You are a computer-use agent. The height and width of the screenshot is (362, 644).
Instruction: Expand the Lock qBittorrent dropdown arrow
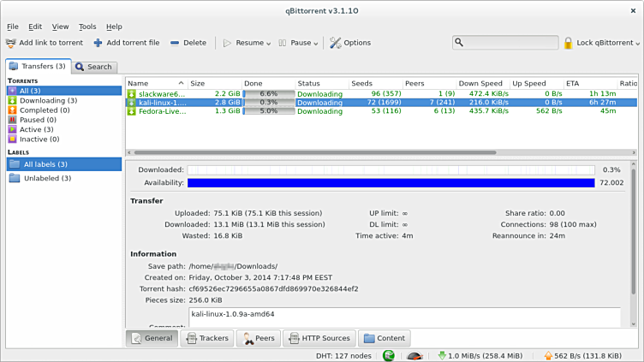[637, 44]
